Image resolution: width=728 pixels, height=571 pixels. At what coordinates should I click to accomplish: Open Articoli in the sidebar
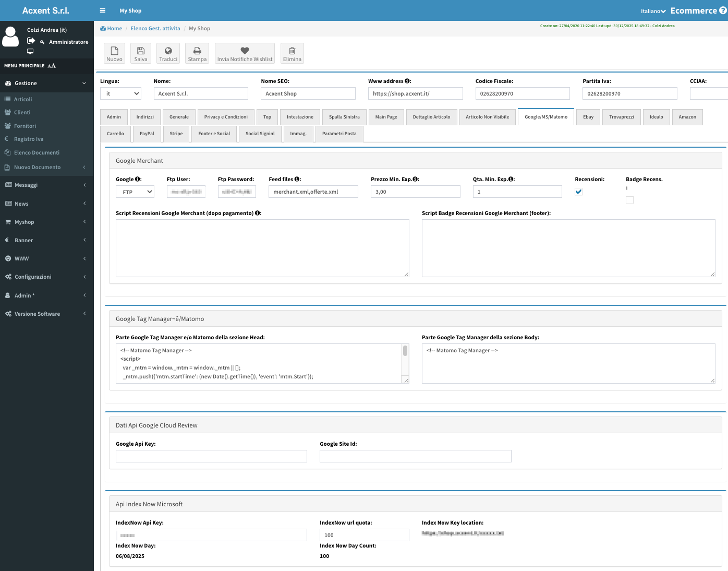23,99
